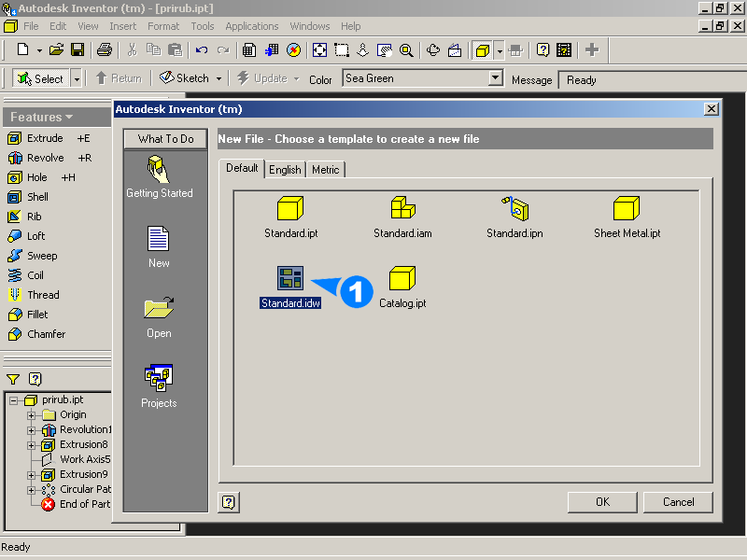Select the Standard.iam assembly template

pyautogui.click(x=402, y=209)
